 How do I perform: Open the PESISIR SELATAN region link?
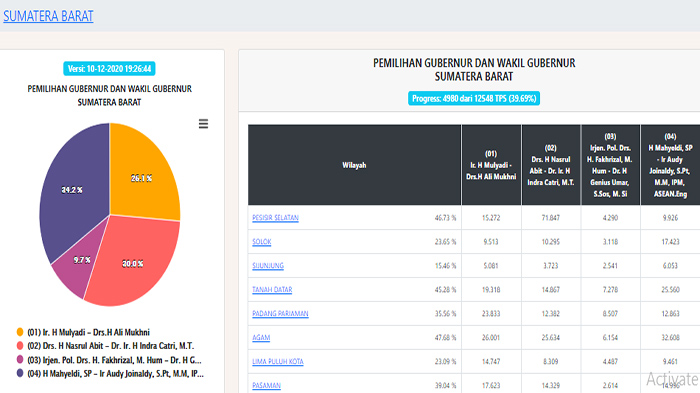(275, 218)
